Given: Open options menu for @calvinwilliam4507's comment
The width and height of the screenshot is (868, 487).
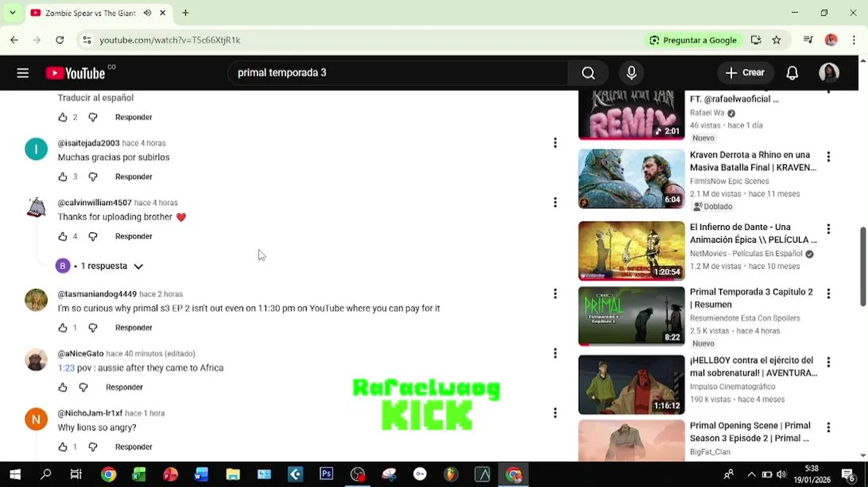Looking at the screenshot, I should click(x=555, y=202).
